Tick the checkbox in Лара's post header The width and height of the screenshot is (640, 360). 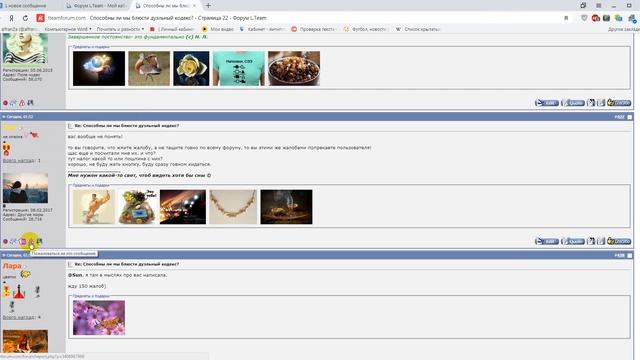pyautogui.click(x=630, y=256)
